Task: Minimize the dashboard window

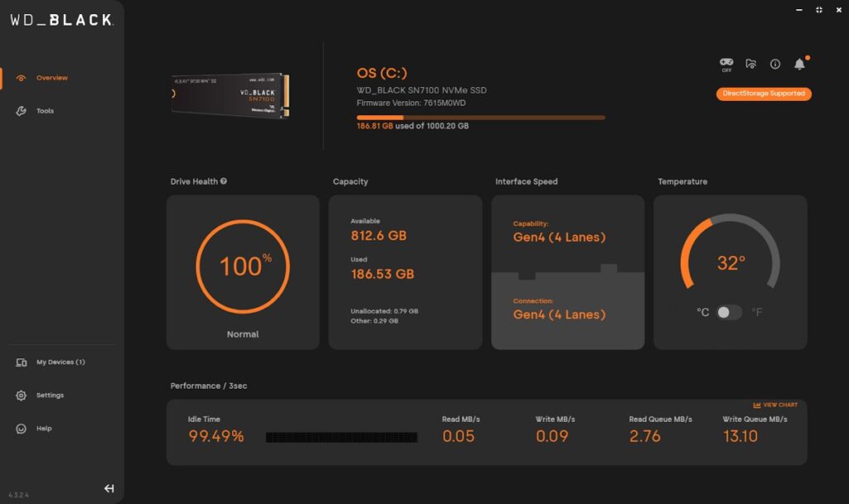Action: 798,10
